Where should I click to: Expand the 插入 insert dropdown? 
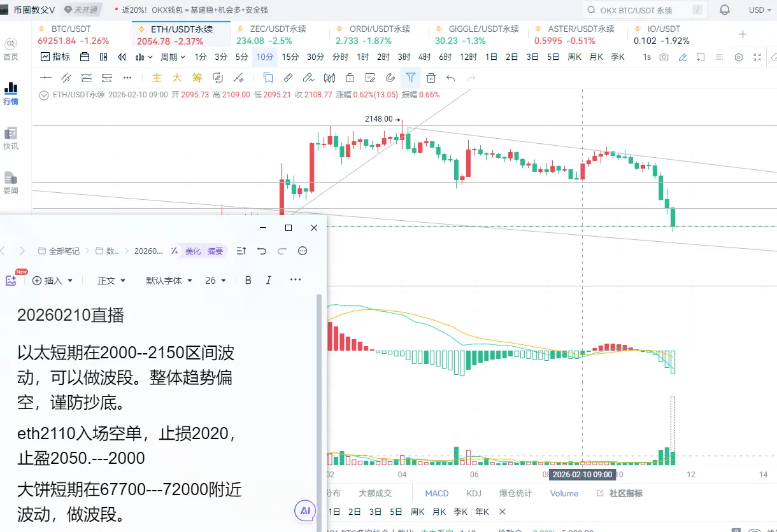[x=52, y=280]
